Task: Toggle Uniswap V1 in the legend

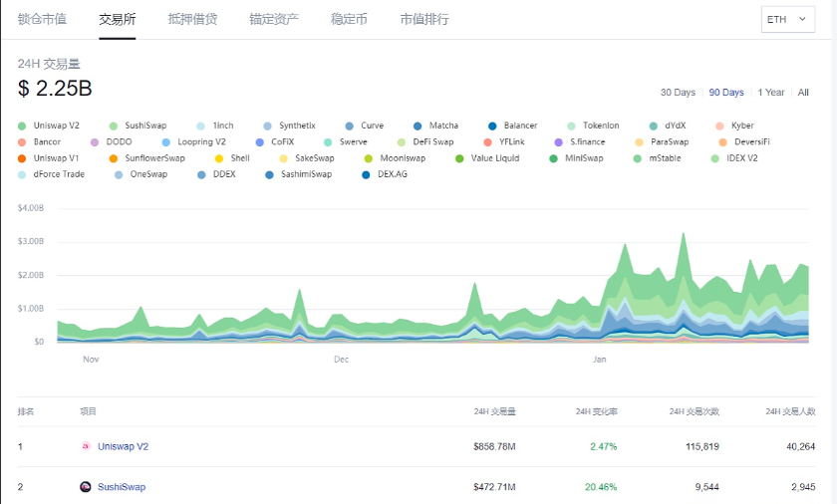Action: pos(48,157)
